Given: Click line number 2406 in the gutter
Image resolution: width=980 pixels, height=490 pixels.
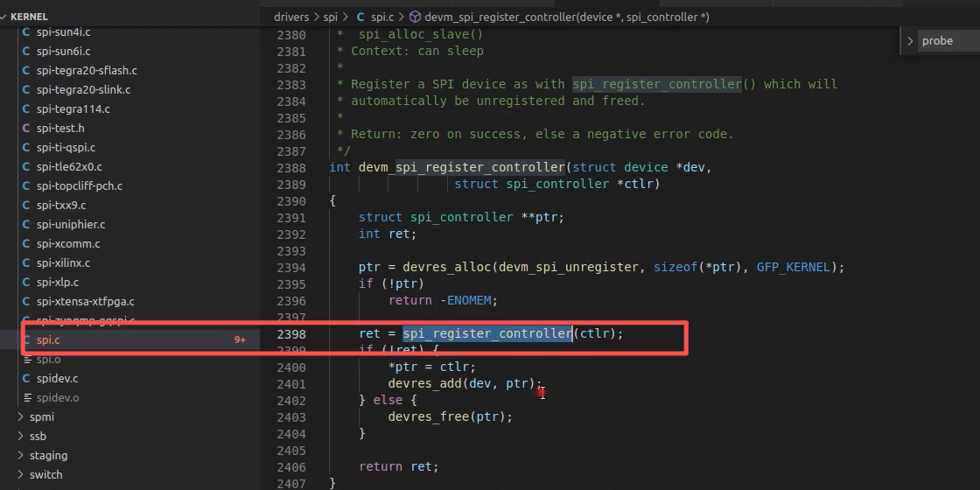Looking at the screenshot, I should pyautogui.click(x=292, y=467).
